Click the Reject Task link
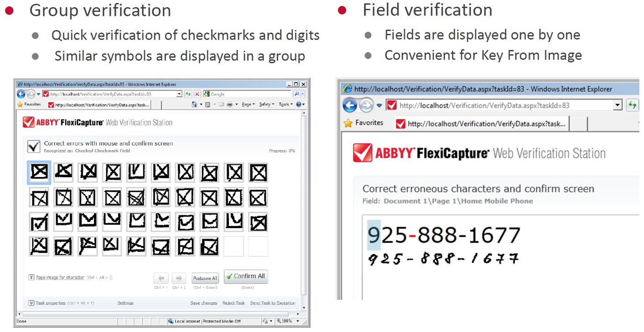 click(234, 303)
